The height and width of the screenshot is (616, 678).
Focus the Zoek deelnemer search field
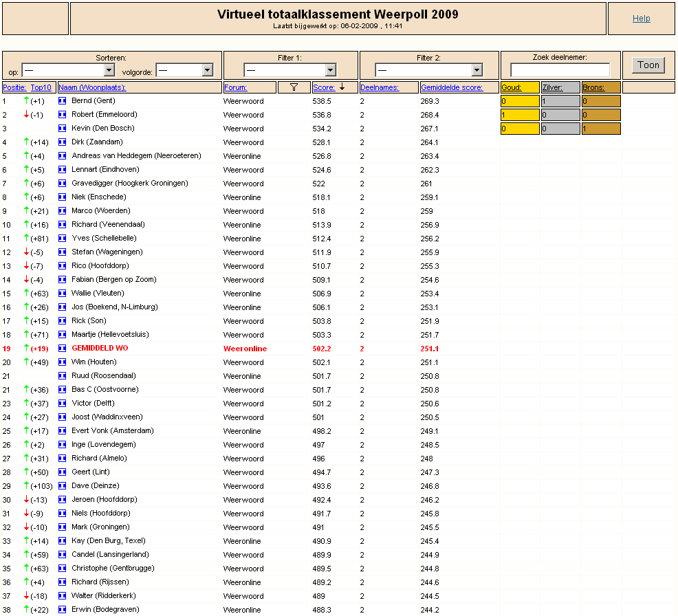(x=560, y=69)
